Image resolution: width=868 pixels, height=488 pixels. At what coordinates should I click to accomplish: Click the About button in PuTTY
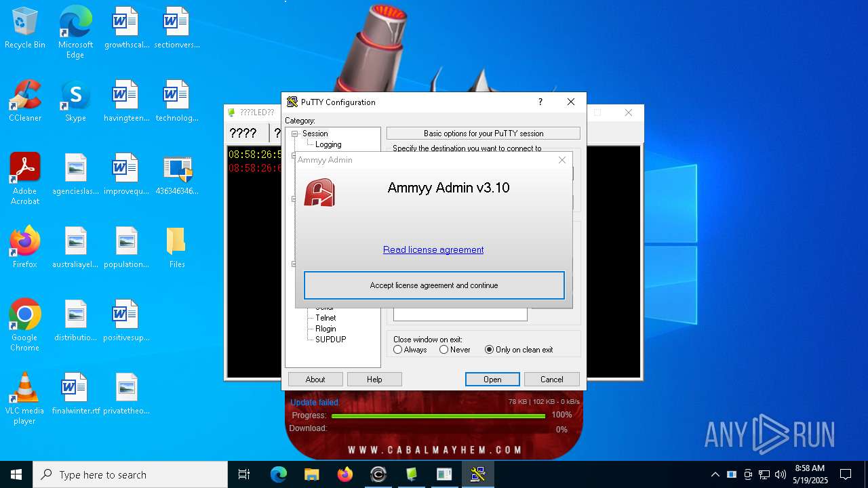315,380
